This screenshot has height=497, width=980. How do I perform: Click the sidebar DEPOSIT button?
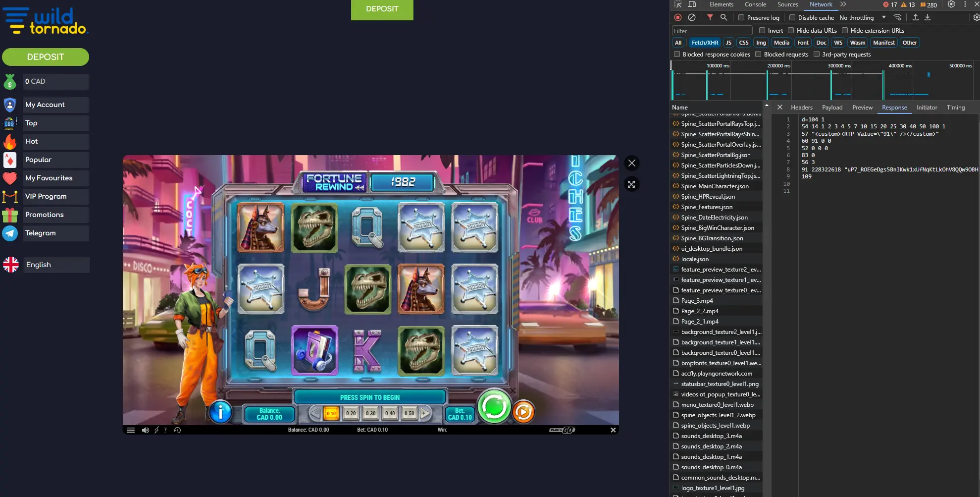coord(46,56)
